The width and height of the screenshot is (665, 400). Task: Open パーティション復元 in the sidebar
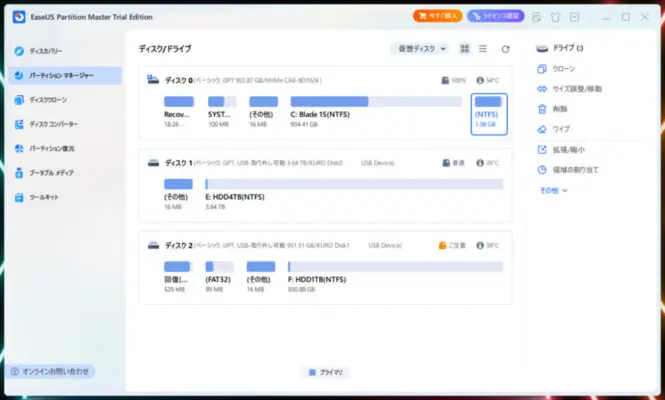(45, 148)
